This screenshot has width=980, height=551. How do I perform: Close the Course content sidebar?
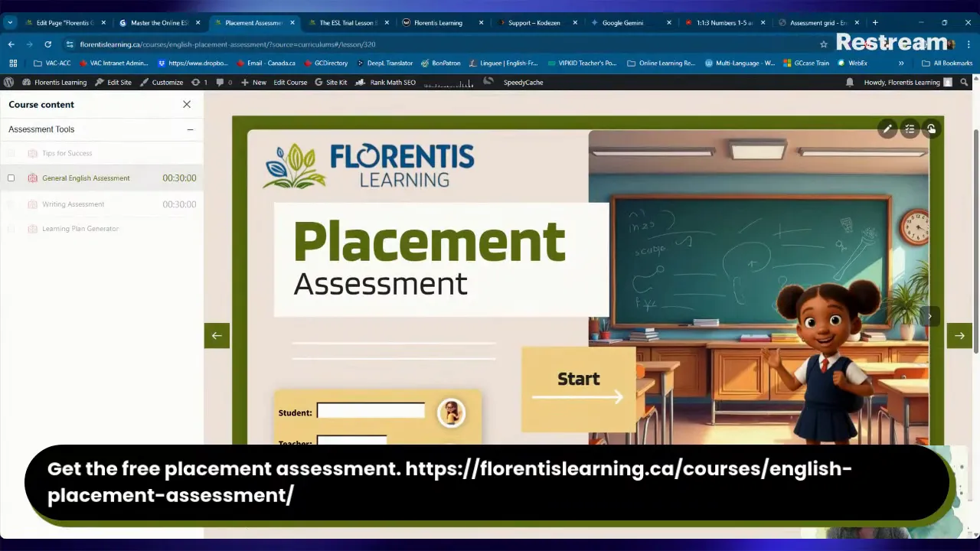coord(187,104)
